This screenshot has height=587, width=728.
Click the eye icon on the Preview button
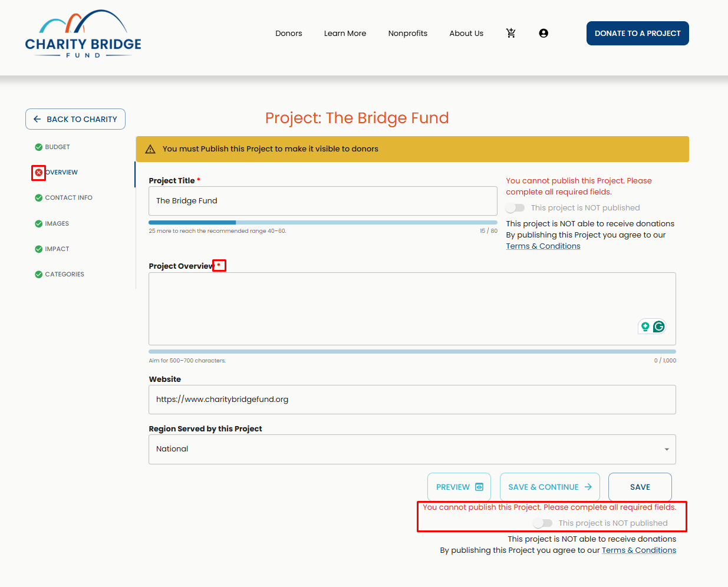pos(479,487)
